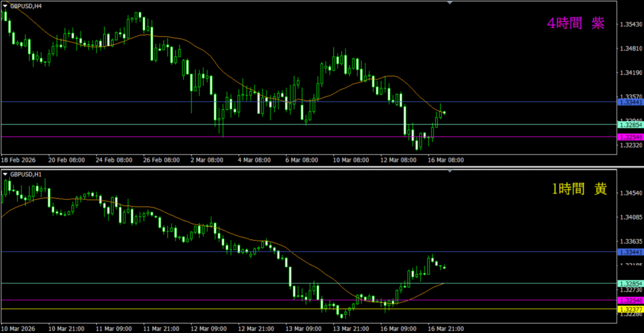Click the purple '4時間 紫' text label

click(575, 24)
